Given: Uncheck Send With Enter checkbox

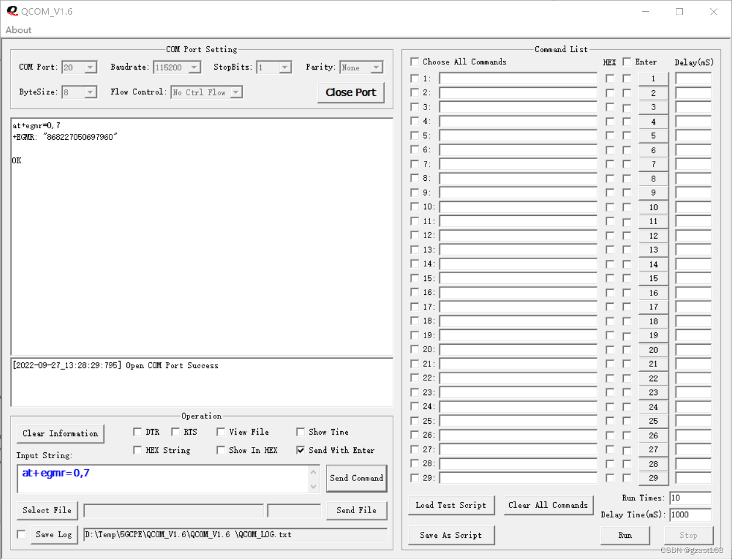Looking at the screenshot, I should [x=300, y=450].
